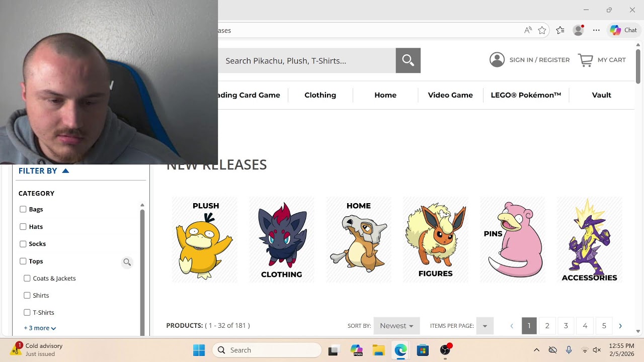Open Edge Settings and more menu
644x362 pixels.
tap(596, 30)
